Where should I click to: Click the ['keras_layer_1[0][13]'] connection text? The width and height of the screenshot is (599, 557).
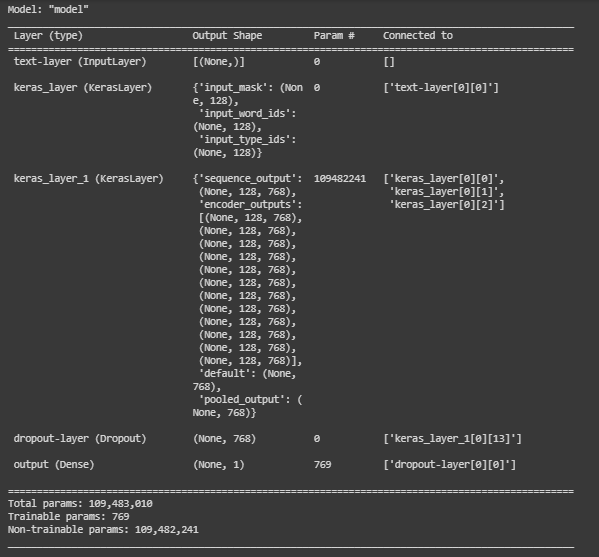point(452,438)
